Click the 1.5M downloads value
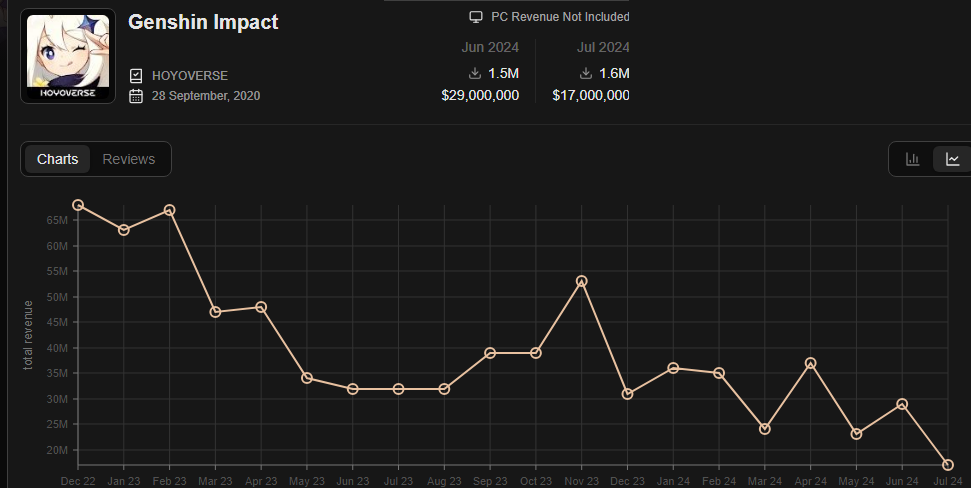The image size is (971, 488). click(503, 73)
